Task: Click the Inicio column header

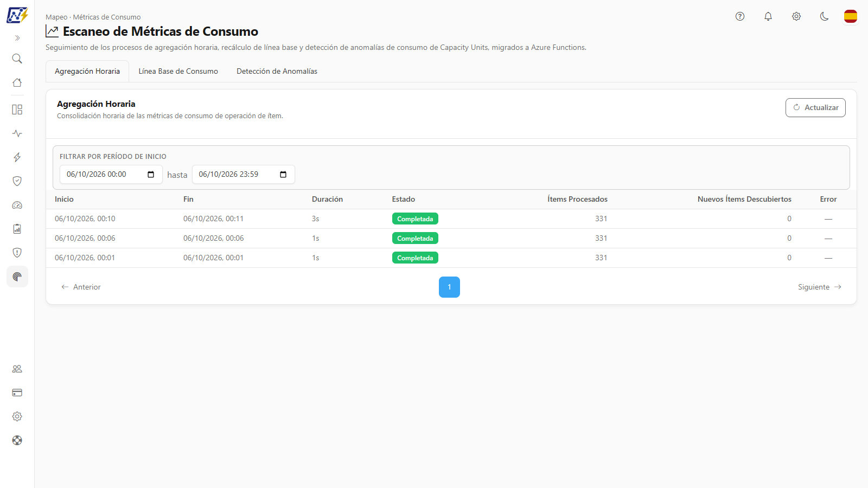Action: [x=64, y=199]
